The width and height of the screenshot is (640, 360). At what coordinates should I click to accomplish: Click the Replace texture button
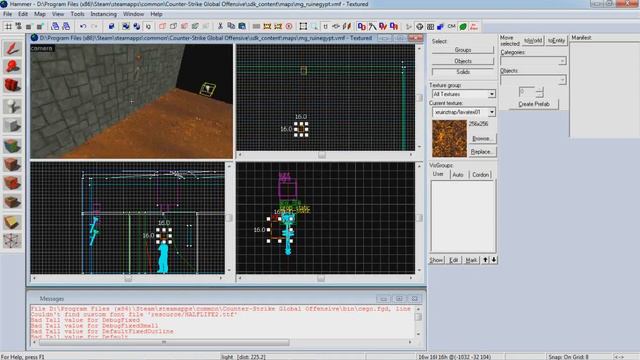482,152
